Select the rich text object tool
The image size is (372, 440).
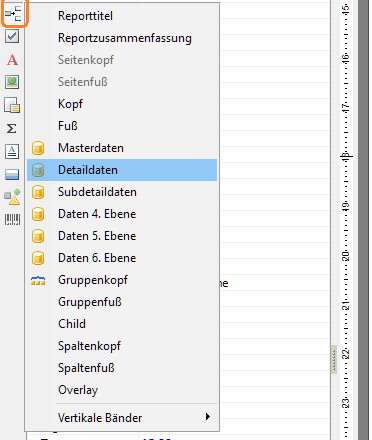click(x=12, y=151)
